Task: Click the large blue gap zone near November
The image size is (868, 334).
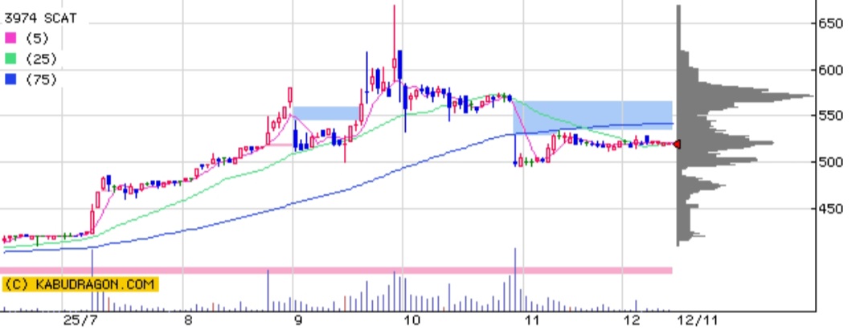Action: click(x=592, y=114)
